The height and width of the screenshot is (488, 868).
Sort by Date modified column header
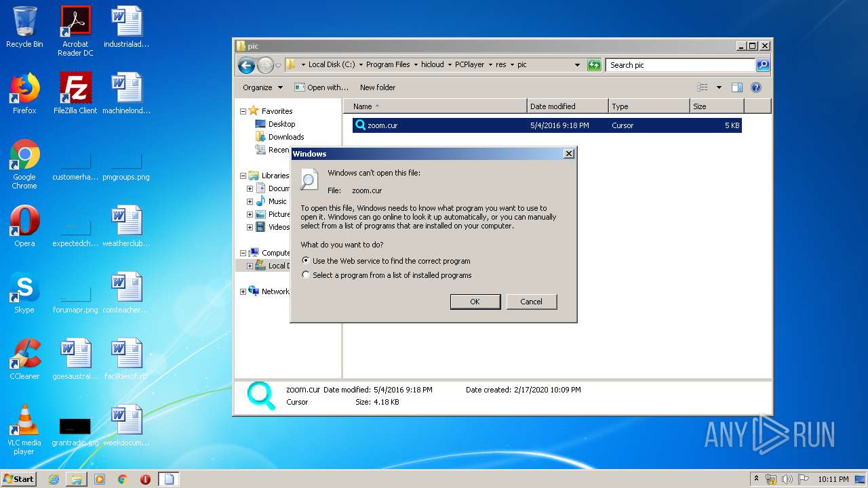tap(568, 106)
